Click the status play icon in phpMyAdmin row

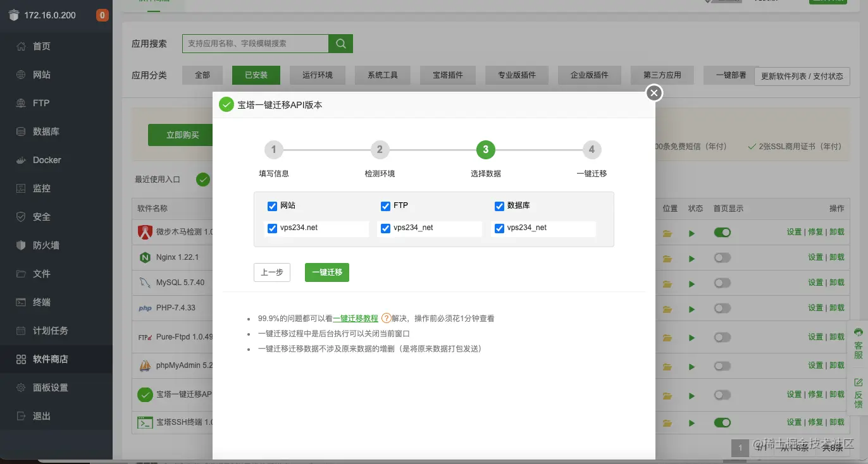click(x=691, y=365)
